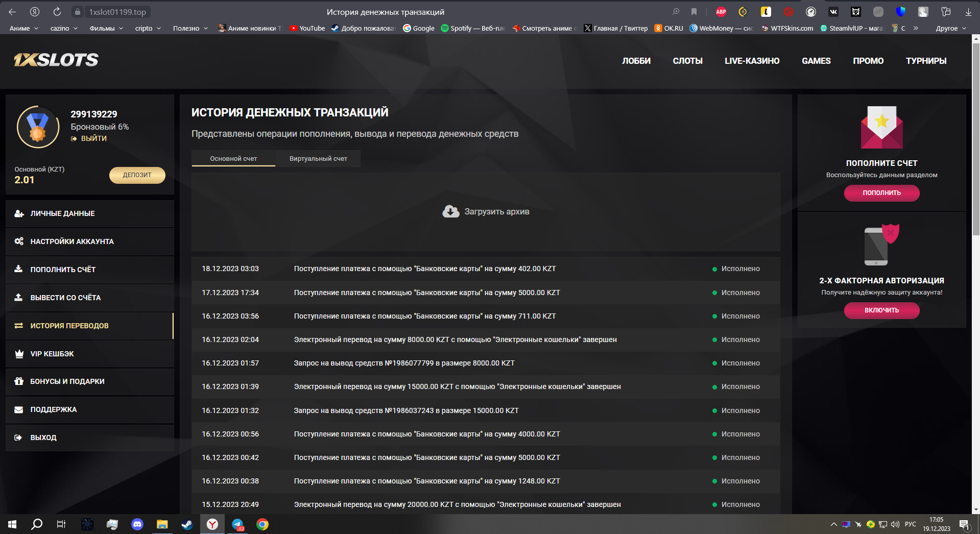Expand the Полезно bookmarks folder
This screenshot has height=534, width=980.
[x=190, y=28]
